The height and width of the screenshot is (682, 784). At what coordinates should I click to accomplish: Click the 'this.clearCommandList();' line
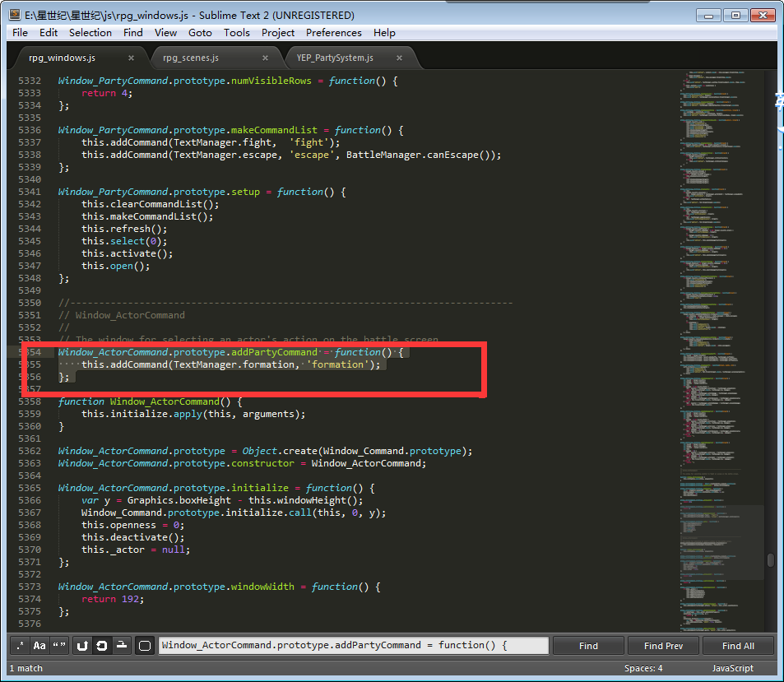click(150, 204)
